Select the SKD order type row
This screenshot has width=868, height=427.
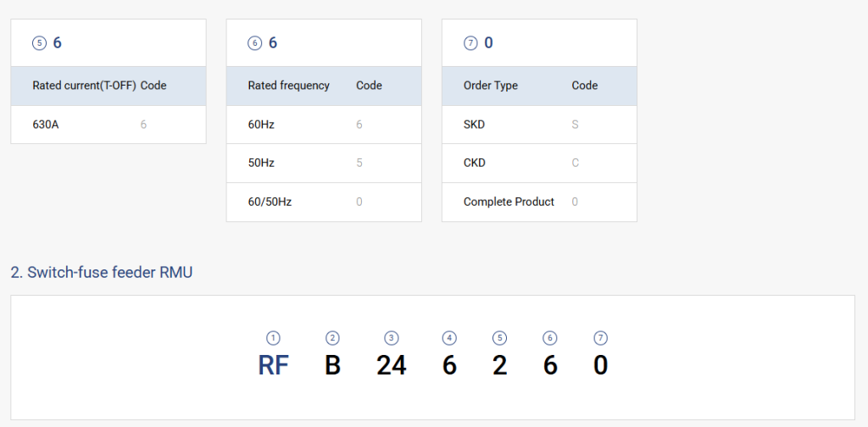(538, 125)
